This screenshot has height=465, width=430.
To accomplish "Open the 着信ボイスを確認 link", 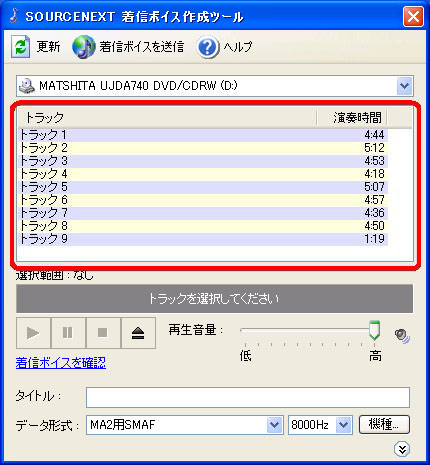I will [x=61, y=363].
